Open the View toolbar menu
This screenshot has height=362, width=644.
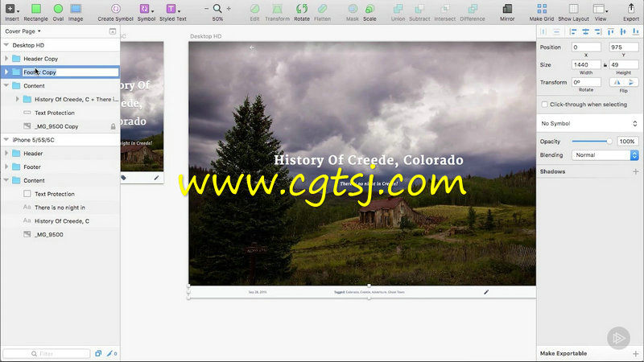pos(600,12)
